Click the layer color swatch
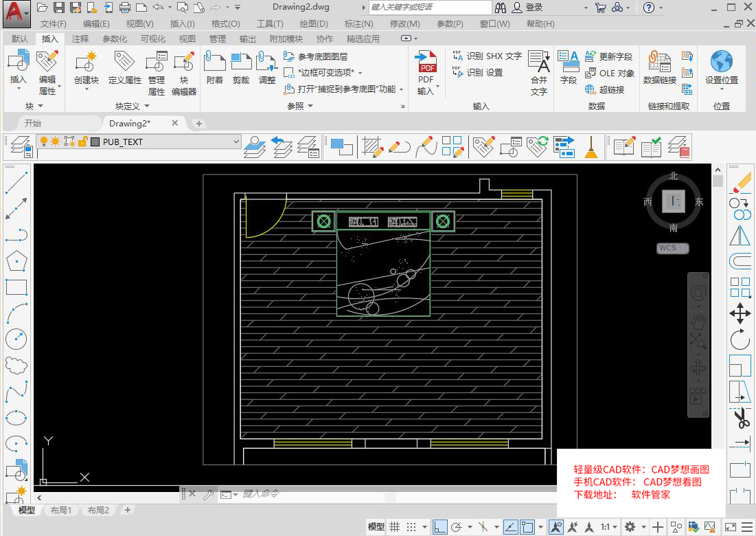This screenshot has height=536, width=756. [x=95, y=142]
